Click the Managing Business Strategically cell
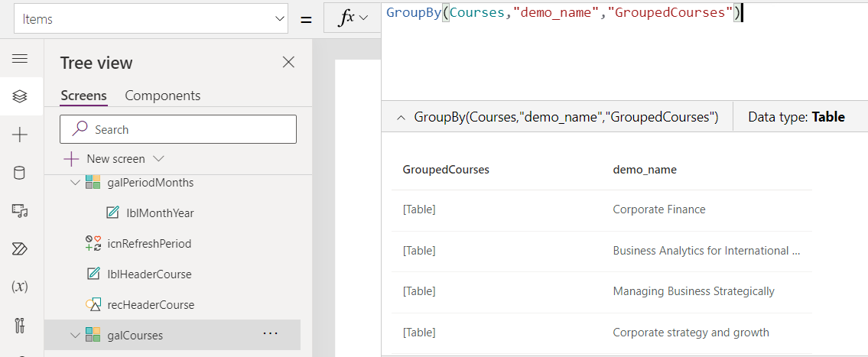The width and height of the screenshot is (868, 357). click(694, 291)
